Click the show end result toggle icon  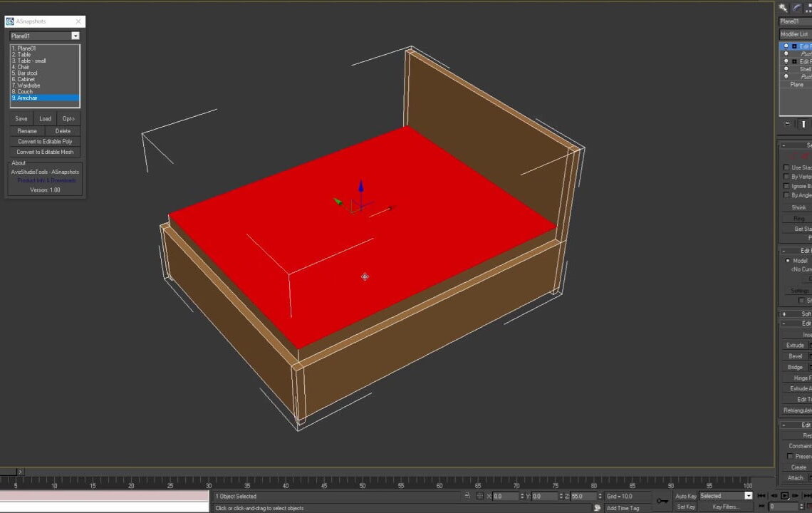(x=803, y=124)
